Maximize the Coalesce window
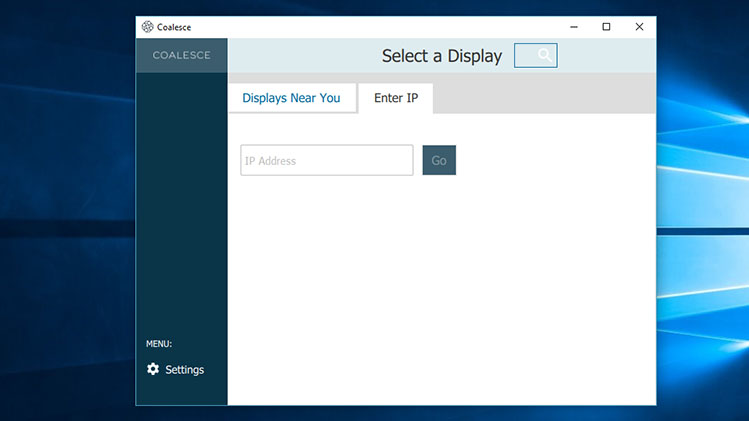This screenshot has height=421, width=749. point(606,27)
